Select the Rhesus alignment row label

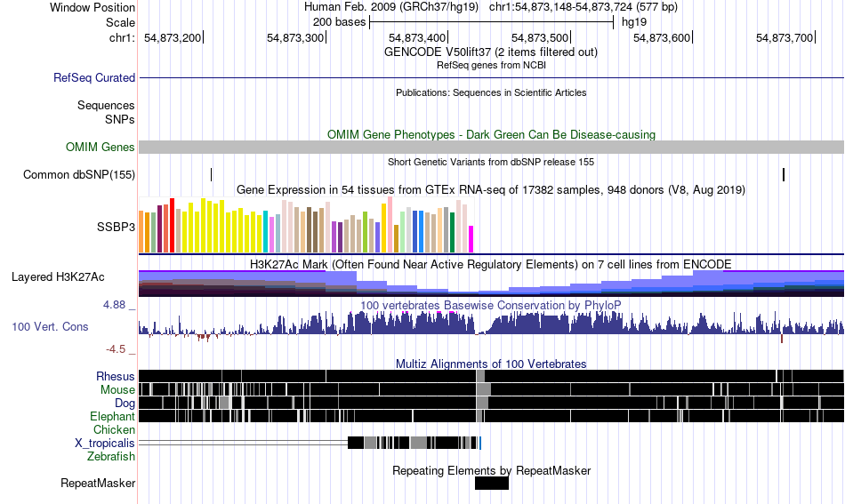tap(116, 376)
